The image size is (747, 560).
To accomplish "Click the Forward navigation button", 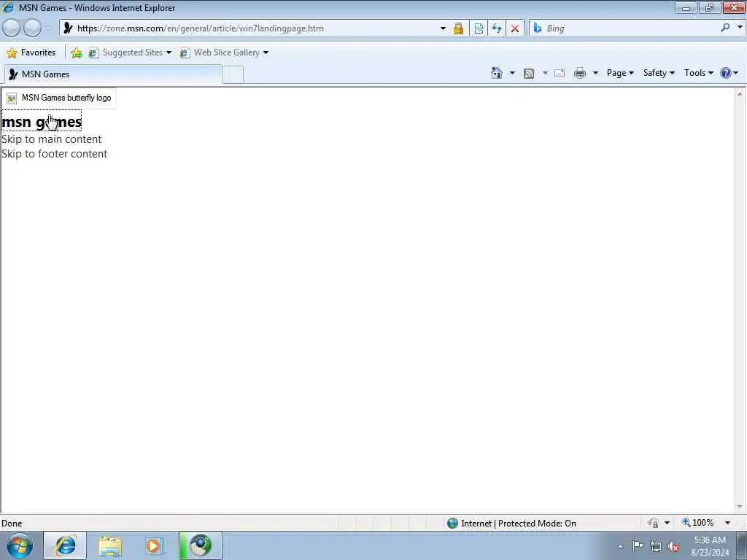I will point(32,28).
